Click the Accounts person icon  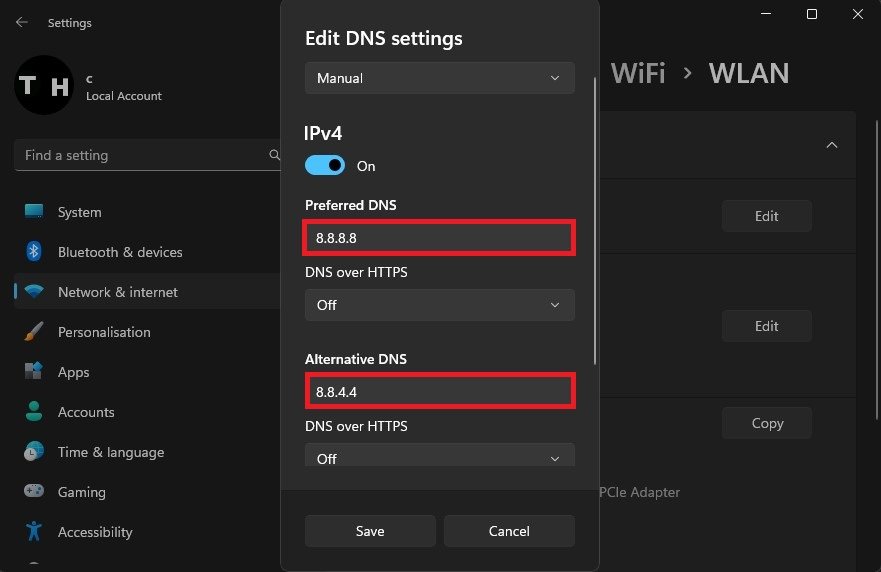34,412
